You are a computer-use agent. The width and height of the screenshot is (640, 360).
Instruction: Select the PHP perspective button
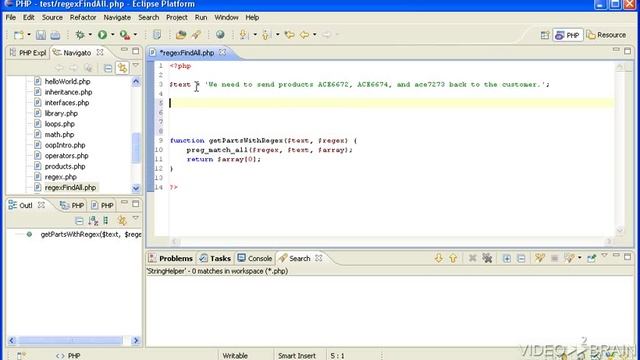click(567, 35)
